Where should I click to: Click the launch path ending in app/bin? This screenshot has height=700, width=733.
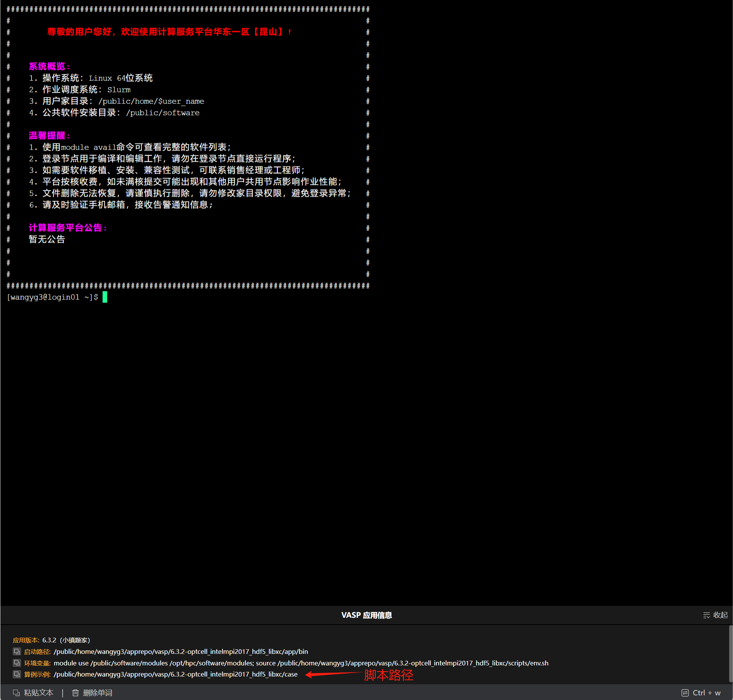click(181, 652)
